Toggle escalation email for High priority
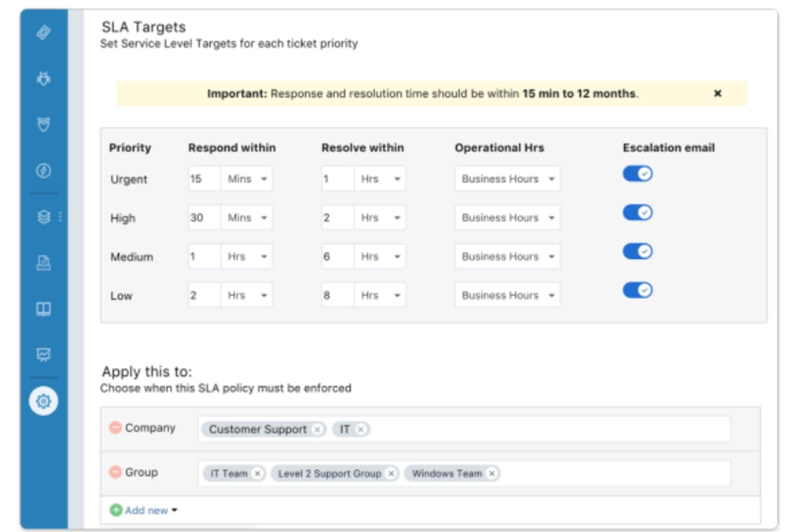 638,212
